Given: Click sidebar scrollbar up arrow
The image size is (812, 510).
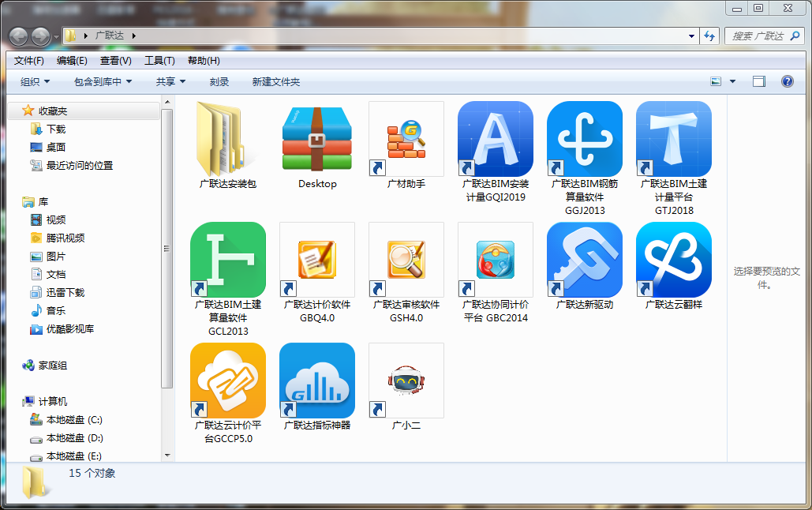Looking at the screenshot, I should (167, 102).
